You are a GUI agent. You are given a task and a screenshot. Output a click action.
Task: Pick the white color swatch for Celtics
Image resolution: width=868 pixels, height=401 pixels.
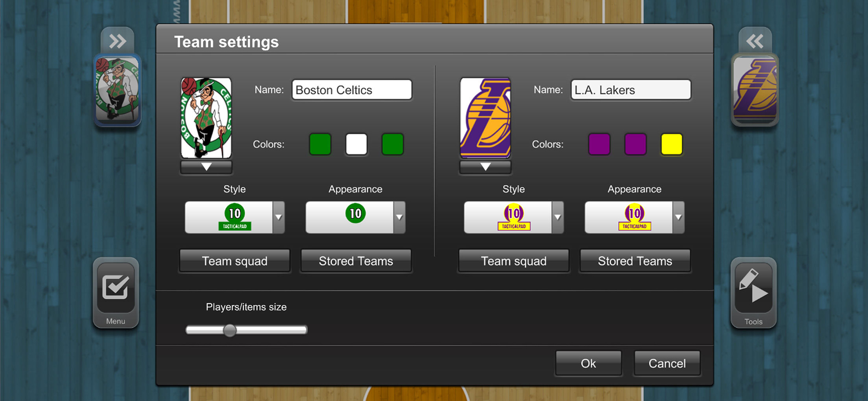pos(356,144)
